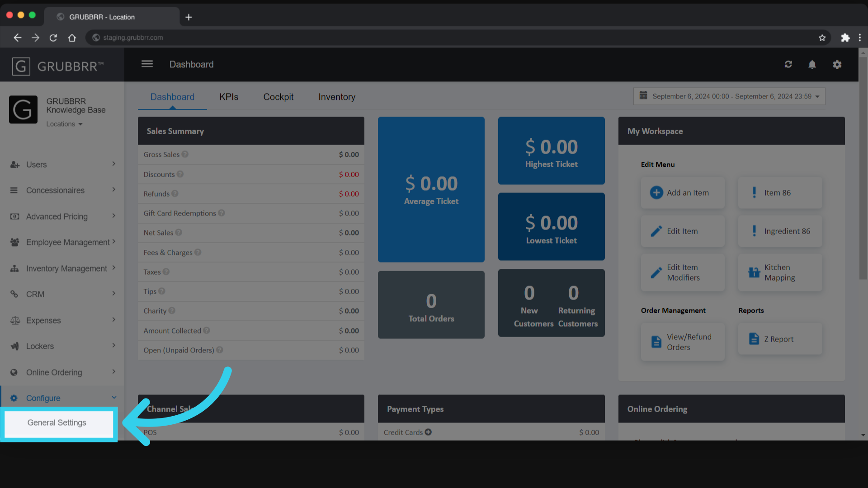The image size is (868, 488).
Task: Click the page vertical scrollbar
Action: (x=863, y=167)
